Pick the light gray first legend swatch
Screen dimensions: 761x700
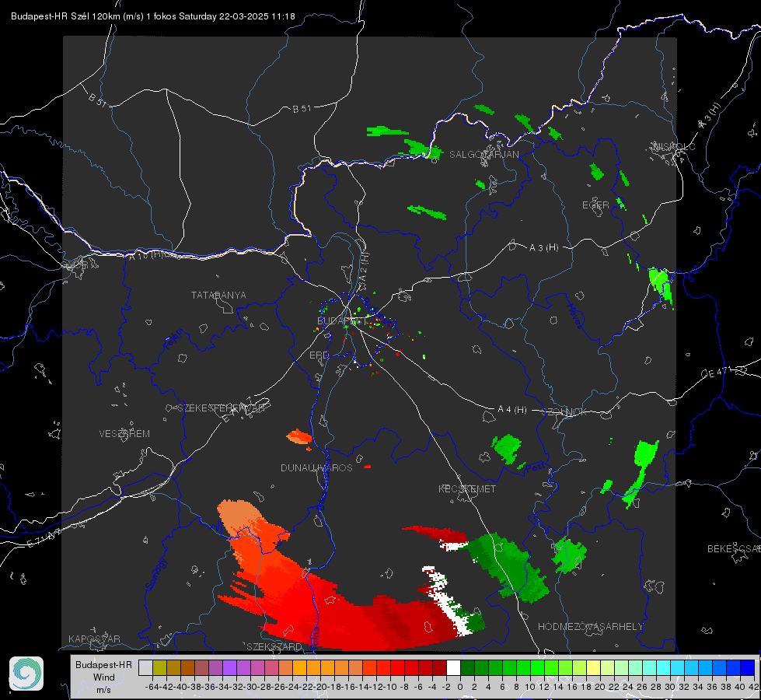point(145,667)
